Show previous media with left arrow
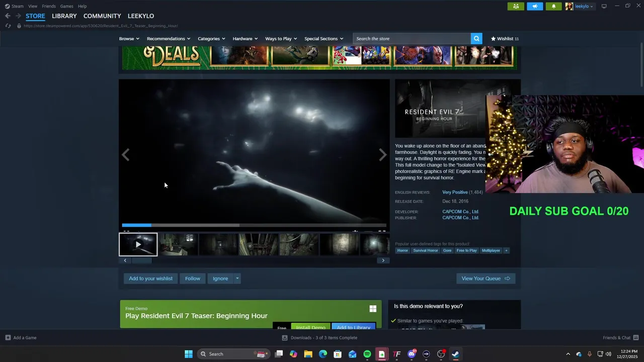The image size is (644, 362). coord(126,155)
